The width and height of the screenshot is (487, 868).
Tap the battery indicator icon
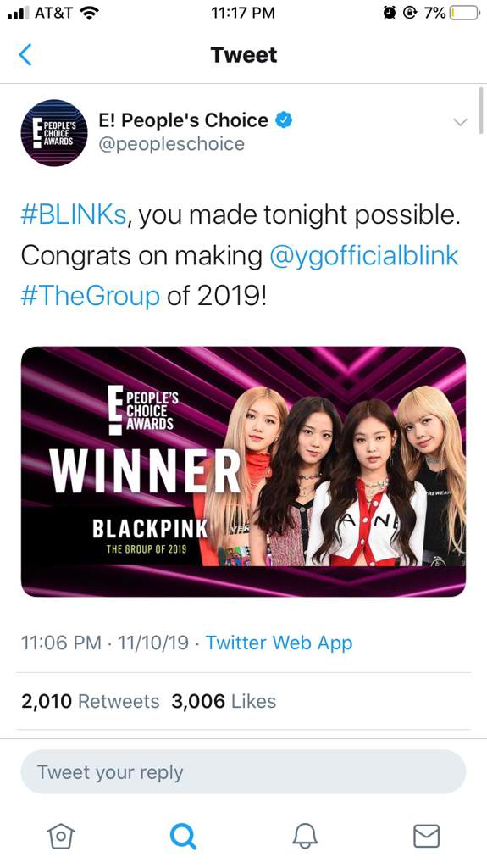tap(465, 14)
